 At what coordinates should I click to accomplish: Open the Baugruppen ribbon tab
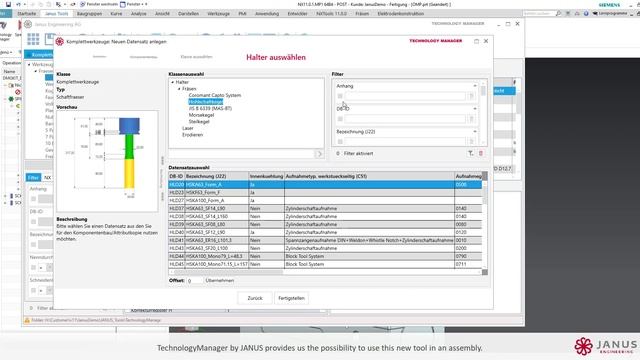pyautogui.click(x=89, y=13)
